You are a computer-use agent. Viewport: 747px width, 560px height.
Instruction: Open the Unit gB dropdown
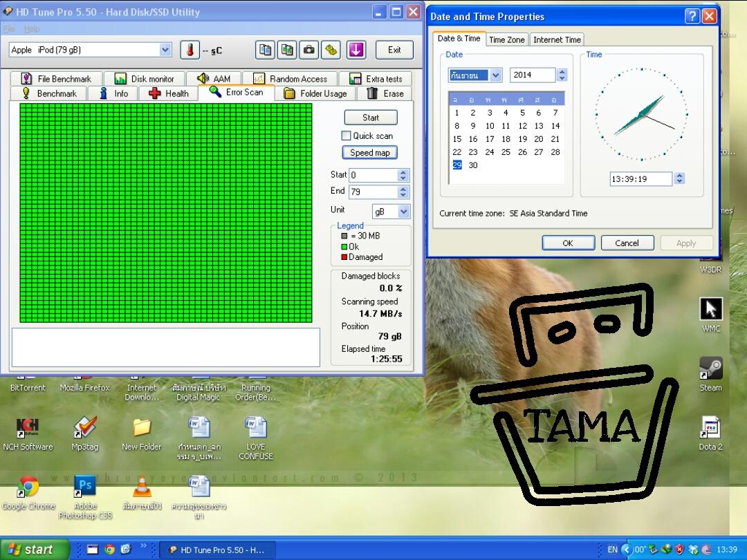(x=403, y=212)
